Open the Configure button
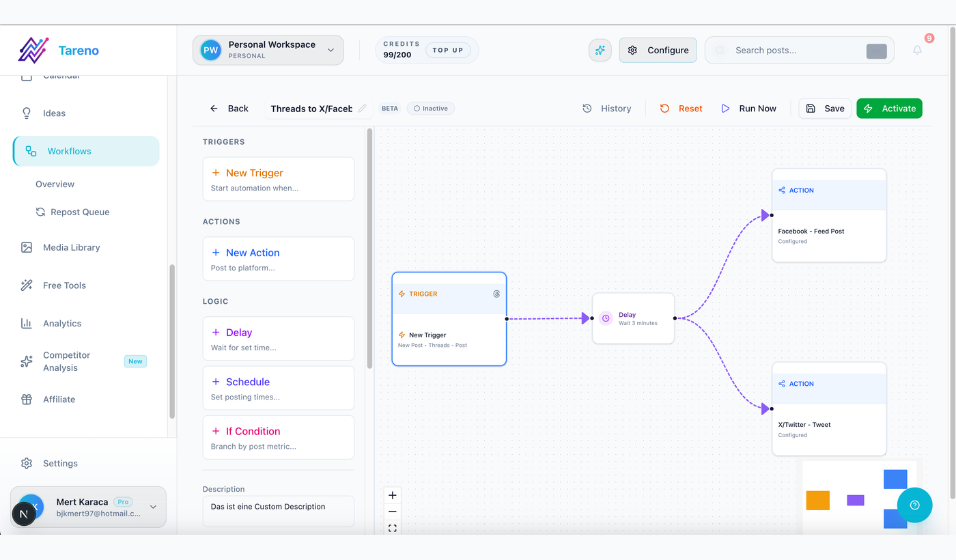 pyautogui.click(x=658, y=50)
